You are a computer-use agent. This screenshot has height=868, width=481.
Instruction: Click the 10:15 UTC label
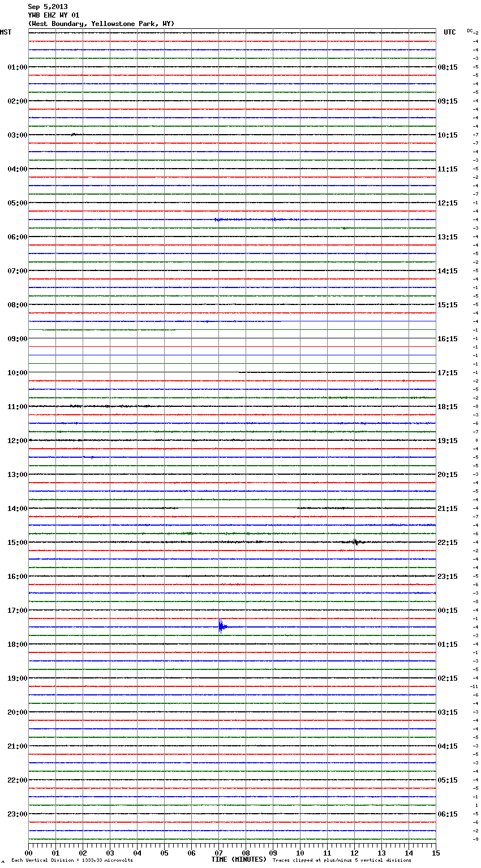point(448,135)
